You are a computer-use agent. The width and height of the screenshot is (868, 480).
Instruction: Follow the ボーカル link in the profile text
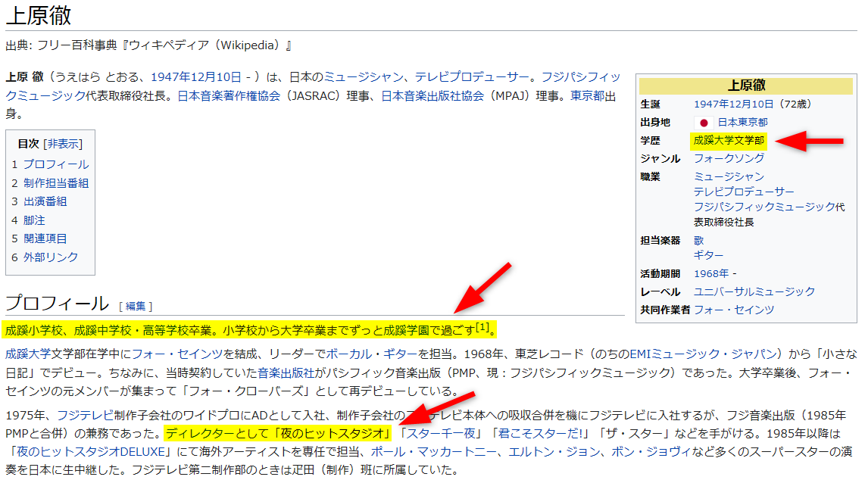point(348,354)
